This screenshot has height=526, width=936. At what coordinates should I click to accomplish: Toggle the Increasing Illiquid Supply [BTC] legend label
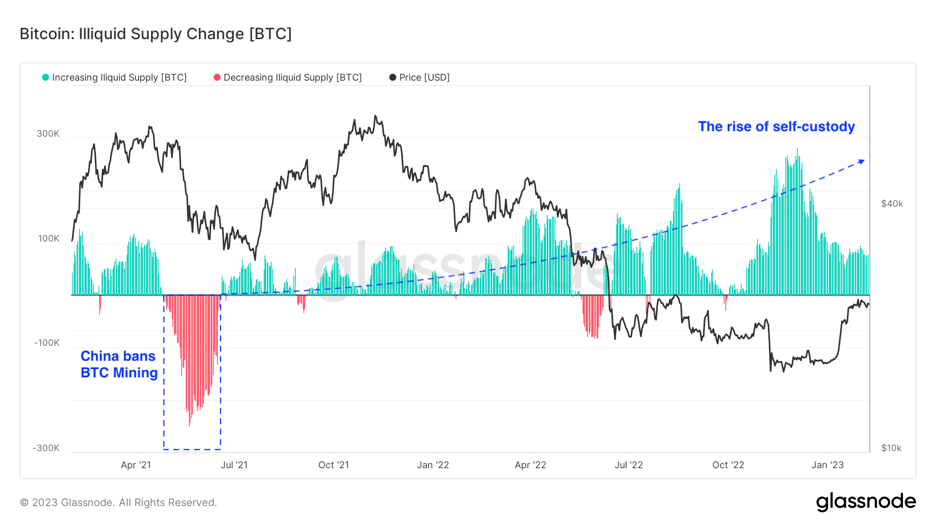point(119,78)
